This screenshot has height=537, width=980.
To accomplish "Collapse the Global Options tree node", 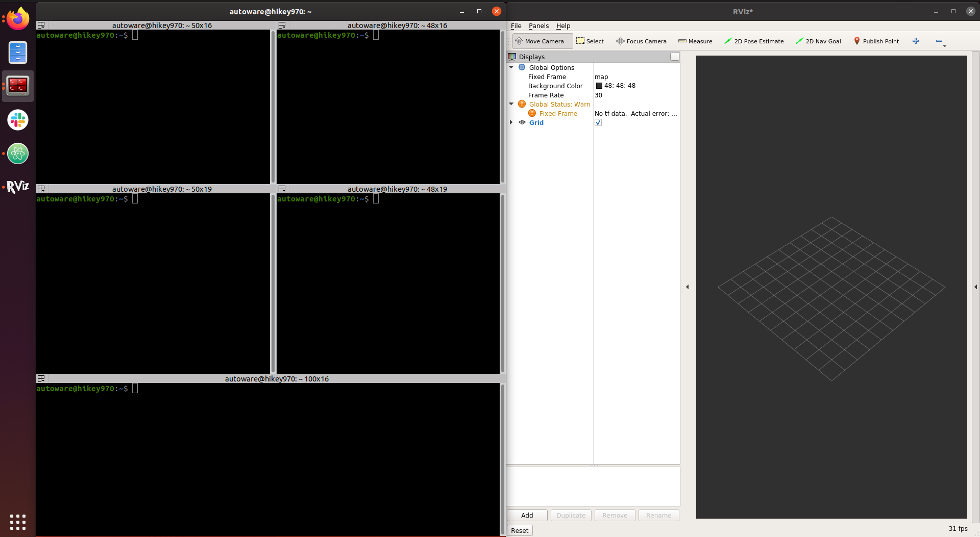I will coord(511,67).
